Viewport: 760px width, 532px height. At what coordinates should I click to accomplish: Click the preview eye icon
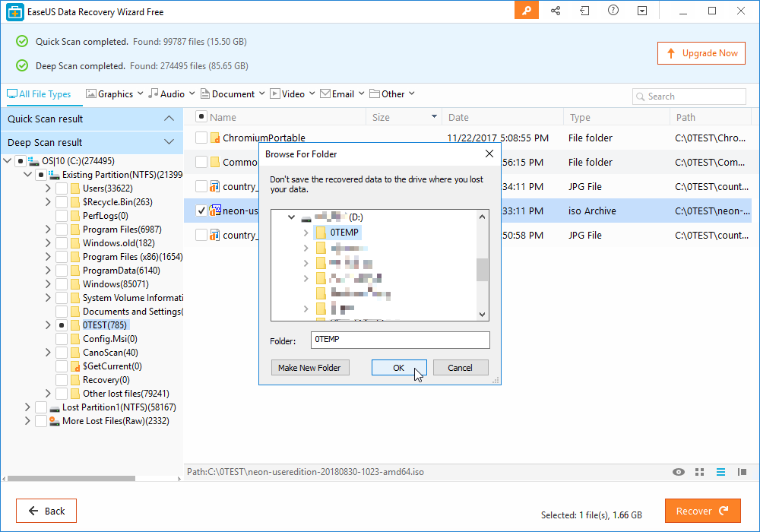pyautogui.click(x=679, y=472)
